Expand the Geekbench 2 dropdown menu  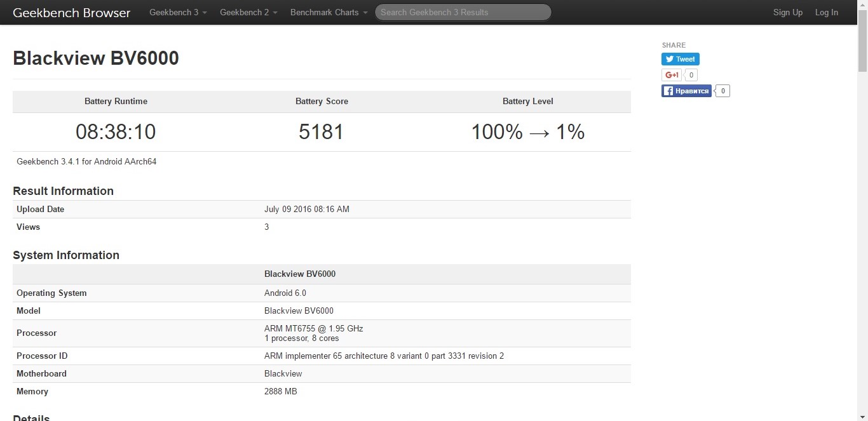(248, 12)
